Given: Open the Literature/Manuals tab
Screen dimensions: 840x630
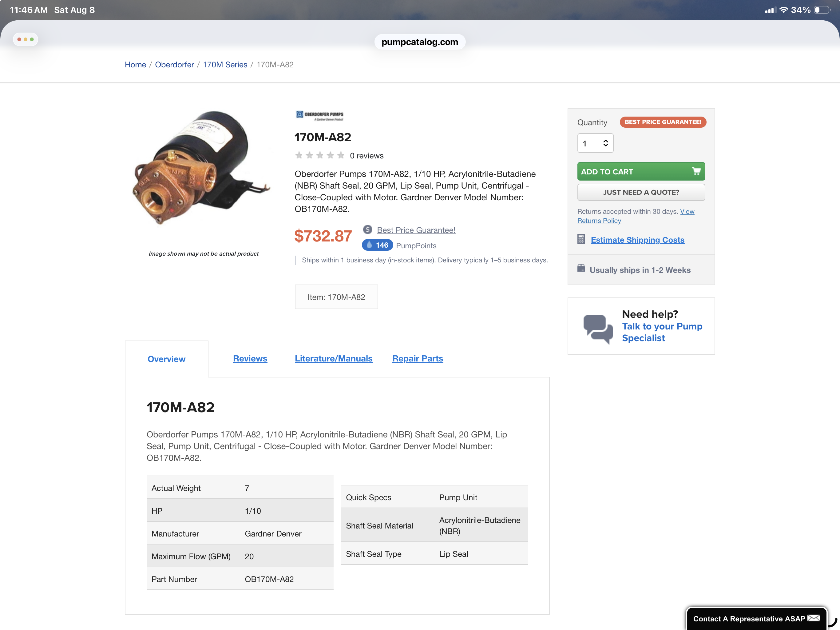Looking at the screenshot, I should 333,358.
